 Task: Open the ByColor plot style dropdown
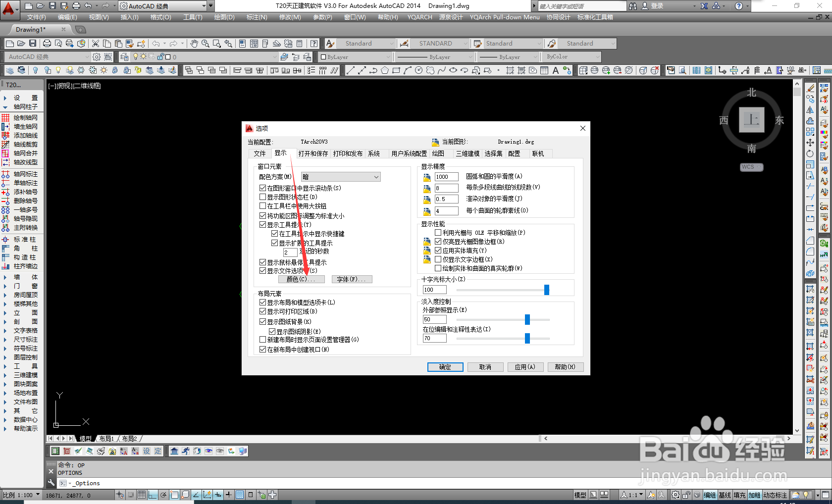click(572, 57)
